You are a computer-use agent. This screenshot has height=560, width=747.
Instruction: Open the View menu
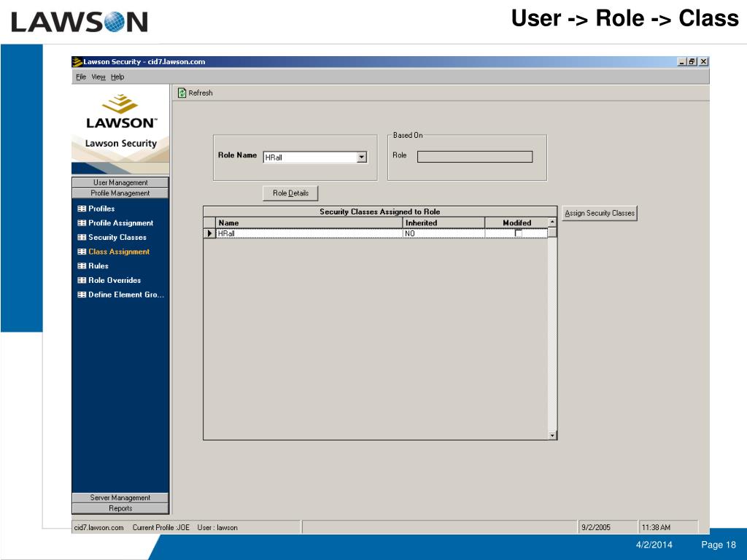(98, 77)
